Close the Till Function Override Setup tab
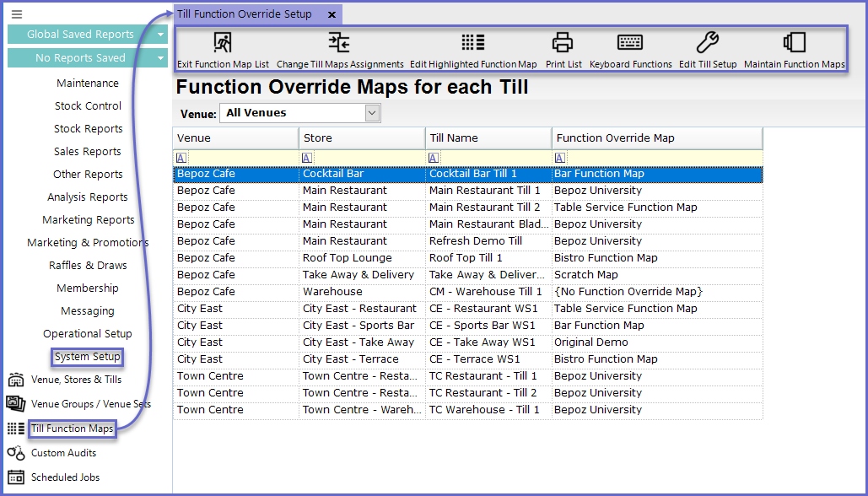The image size is (868, 496). [332, 14]
